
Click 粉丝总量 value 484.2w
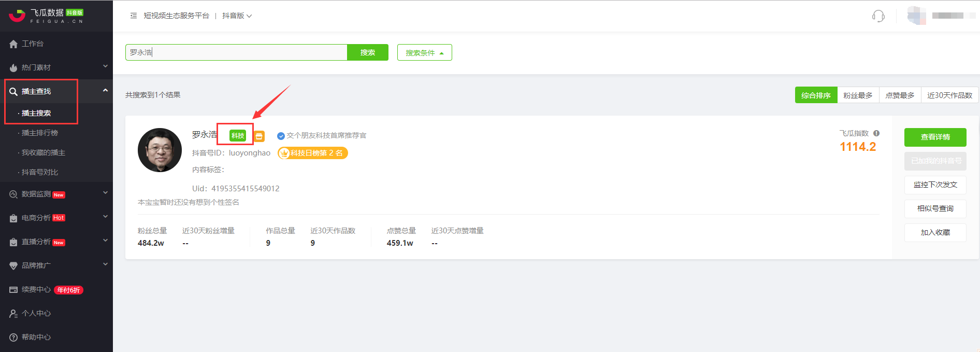pyautogui.click(x=151, y=243)
